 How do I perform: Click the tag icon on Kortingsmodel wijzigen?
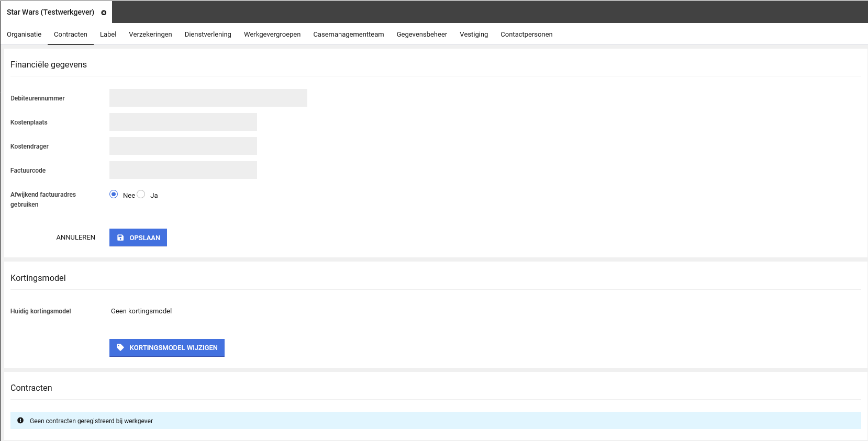pyautogui.click(x=120, y=347)
